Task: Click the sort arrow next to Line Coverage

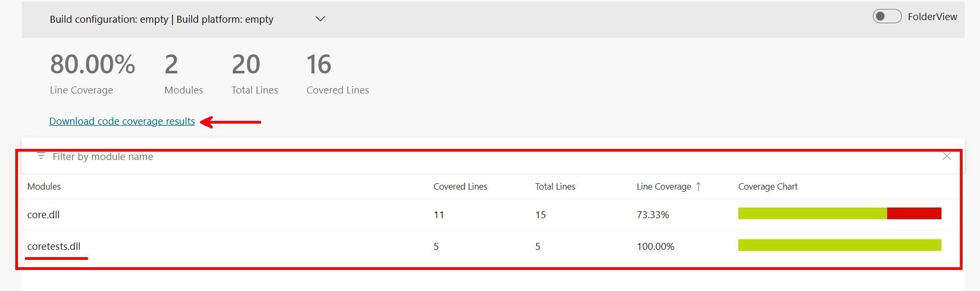Action: click(698, 186)
